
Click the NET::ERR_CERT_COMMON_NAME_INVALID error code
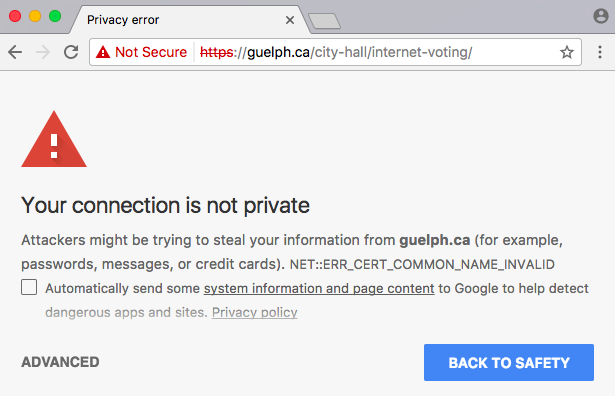422,265
